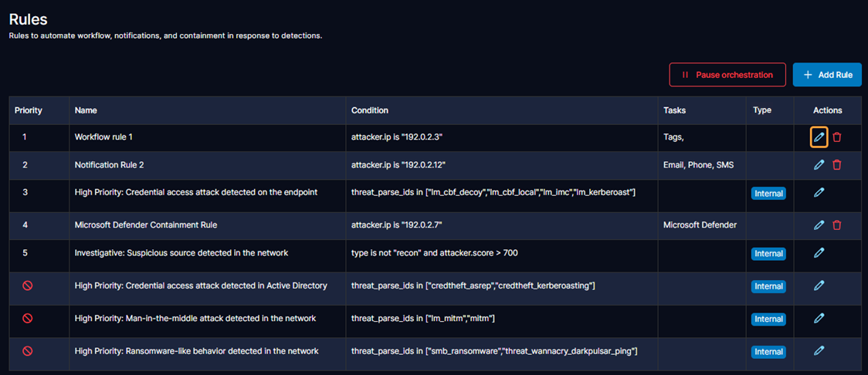
Task: Edit endpoint credential access attack rule
Action: pyautogui.click(x=819, y=192)
